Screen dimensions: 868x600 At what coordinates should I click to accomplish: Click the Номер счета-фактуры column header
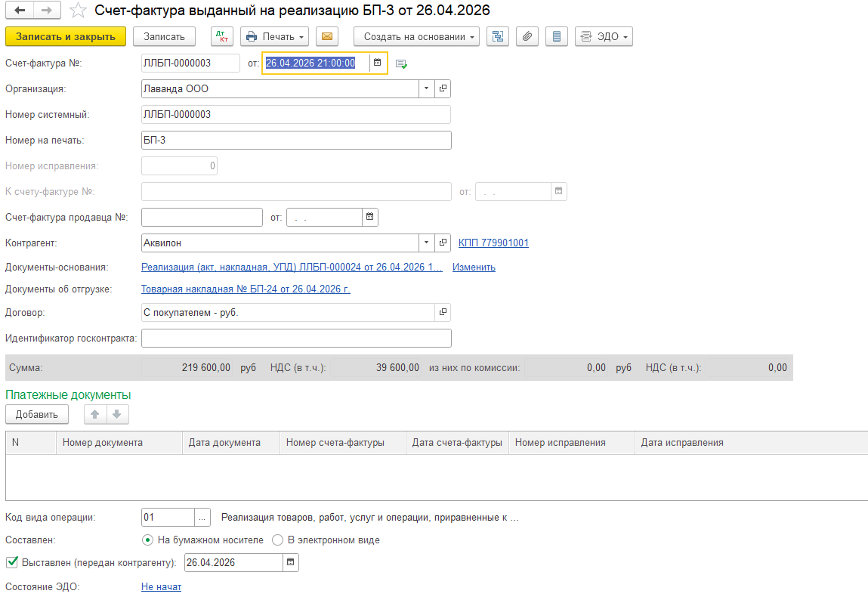tap(343, 443)
